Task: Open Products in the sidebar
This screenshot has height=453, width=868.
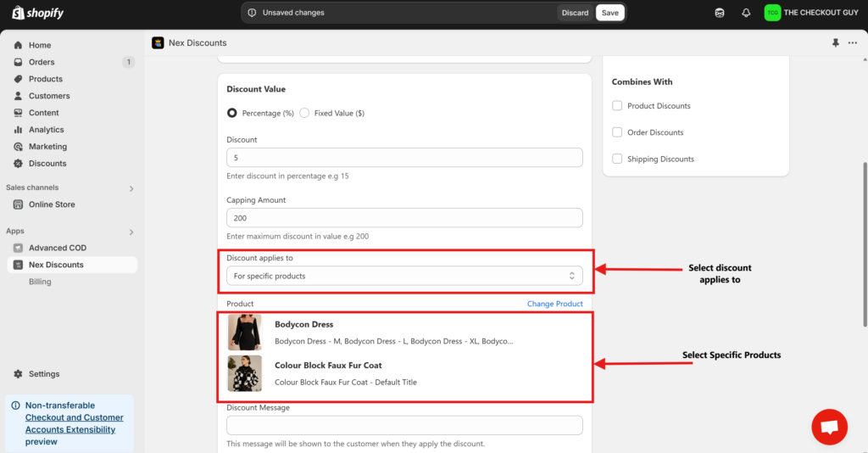Action: (x=46, y=79)
